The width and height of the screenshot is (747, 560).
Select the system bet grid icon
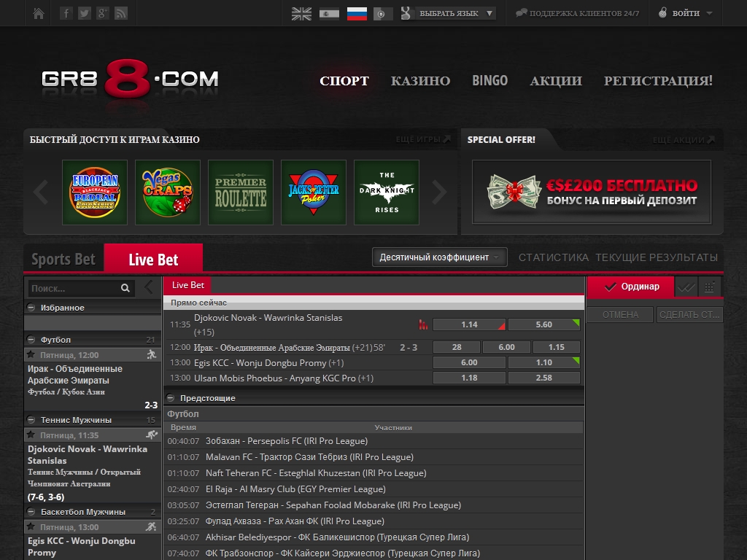[x=710, y=287]
